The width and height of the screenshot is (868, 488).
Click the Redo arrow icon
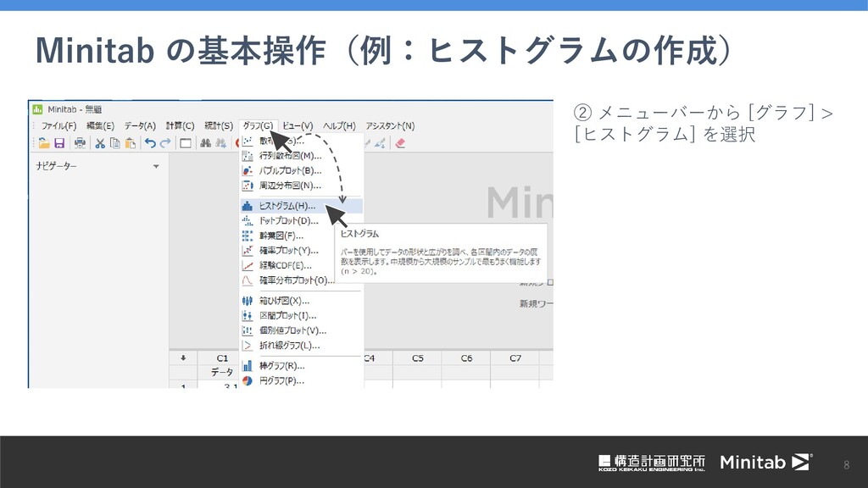[165, 143]
